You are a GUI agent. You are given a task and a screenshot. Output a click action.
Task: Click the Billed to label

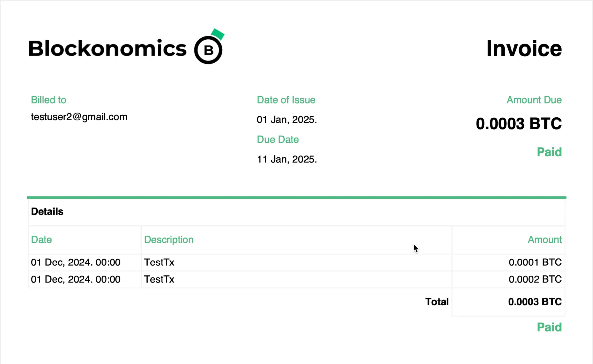coord(49,100)
